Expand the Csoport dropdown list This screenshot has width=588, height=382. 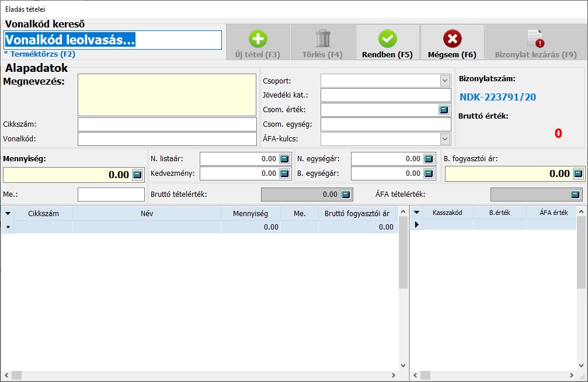445,81
